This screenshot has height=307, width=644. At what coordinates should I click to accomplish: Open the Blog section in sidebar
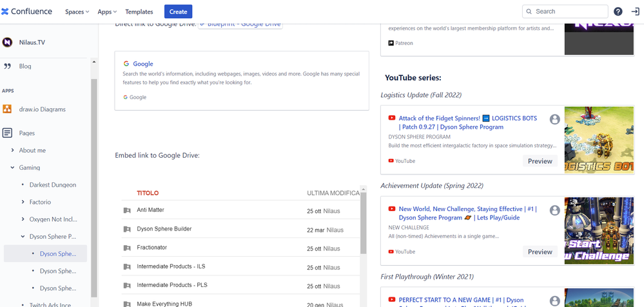[x=25, y=66]
